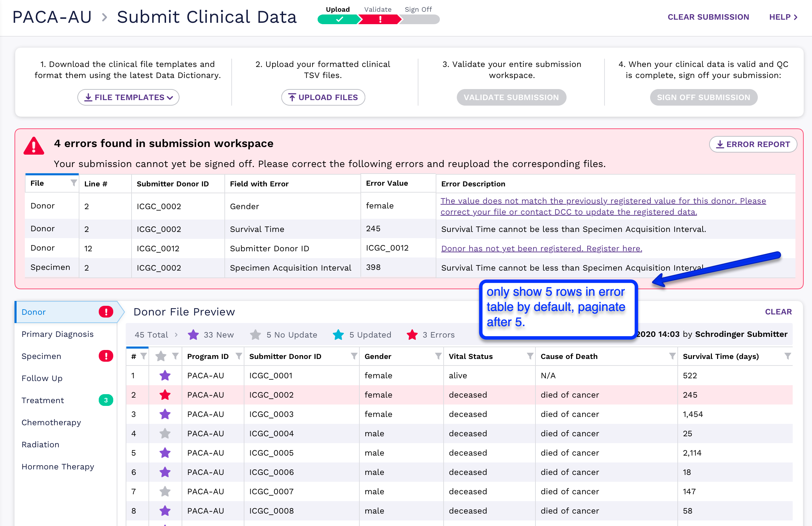Clear the Donor file preview
The height and width of the screenshot is (526, 812).
click(x=779, y=312)
